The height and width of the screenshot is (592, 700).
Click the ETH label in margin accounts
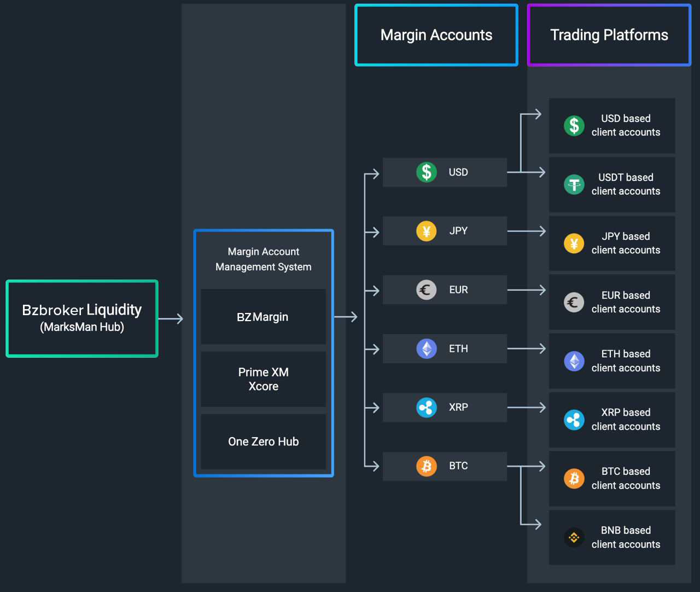[x=458, y=349]
